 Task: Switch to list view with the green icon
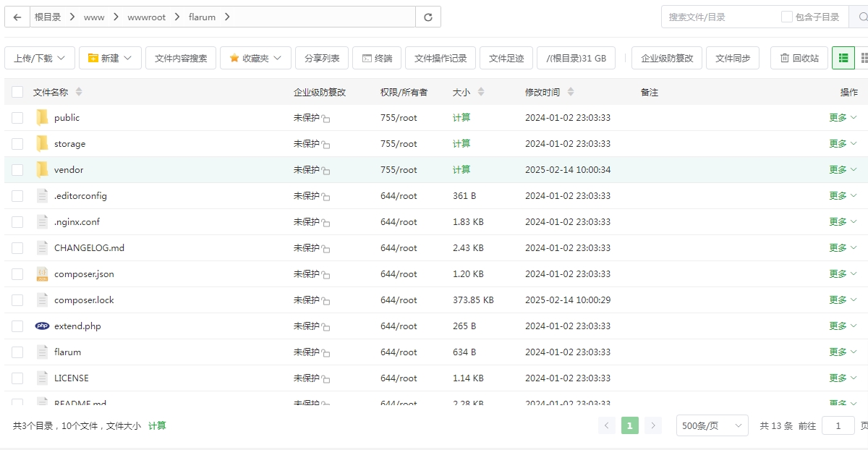click(843, 57)
